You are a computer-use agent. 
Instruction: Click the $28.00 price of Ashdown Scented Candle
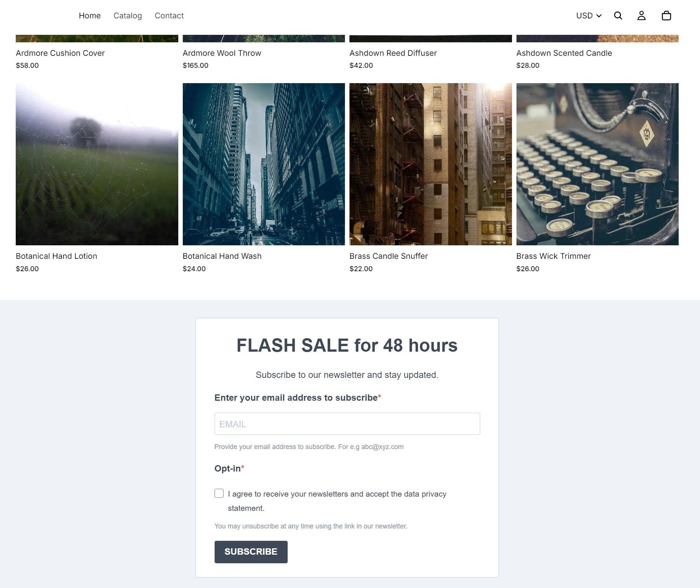click(x=528, y=66)
